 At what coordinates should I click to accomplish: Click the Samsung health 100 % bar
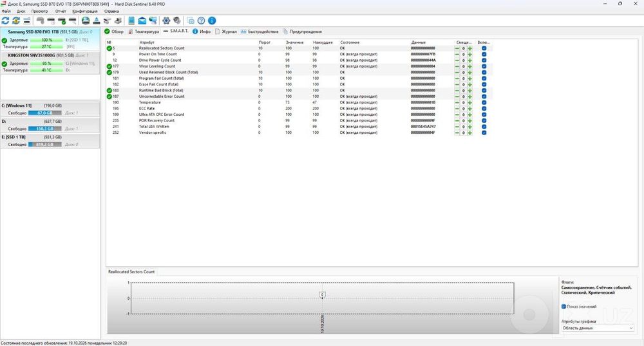[46, 40]
